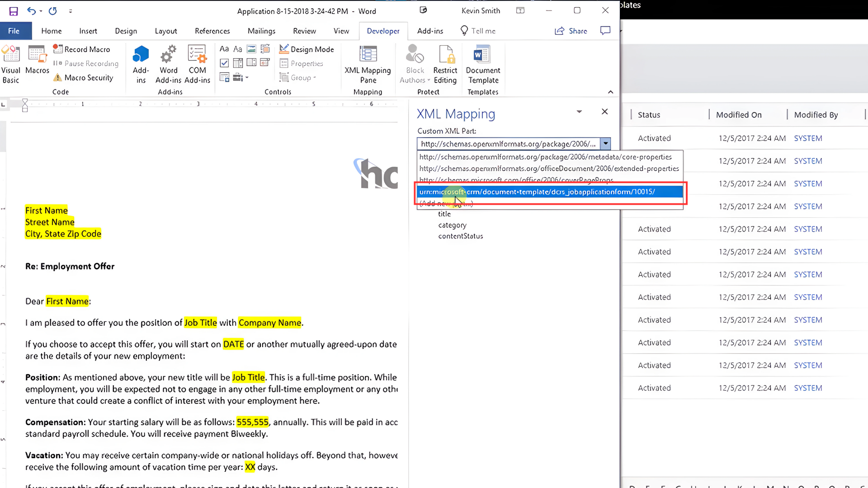868x488 pixels.
Task: Click the Save icon in quick access toolbar
Action: 14,11
